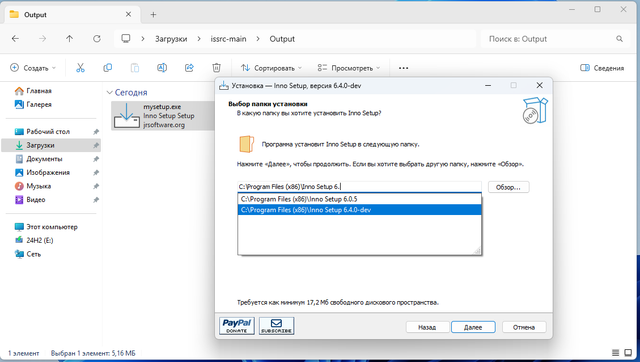
Task: Select the Inno Setup 6.0.5 path suggestion
Action: point(360,199)
